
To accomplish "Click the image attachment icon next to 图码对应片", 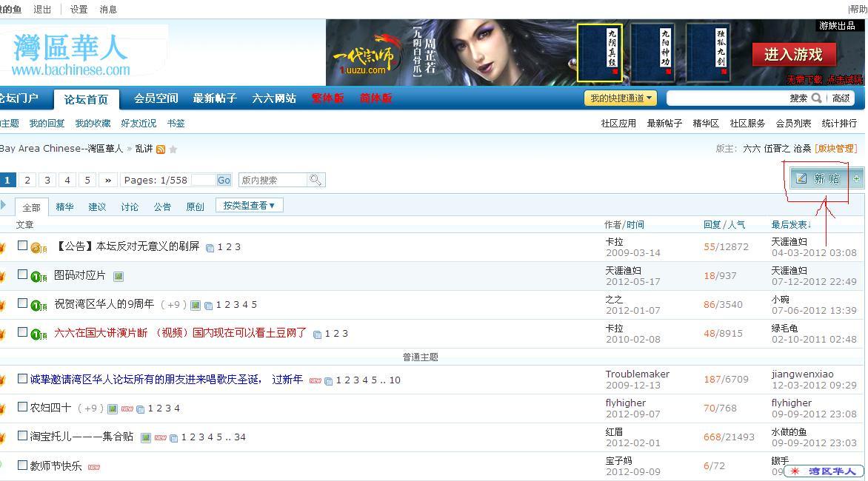I will click(118, 276).
